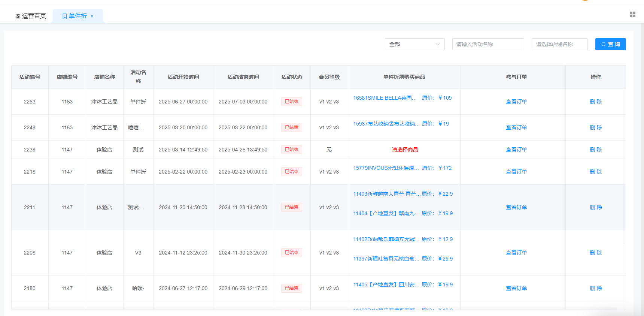Image resolution: width=644 pixels, height=316 pixels.
Task: Delete activity 2180 via 删除
Action: pos(596,288)
